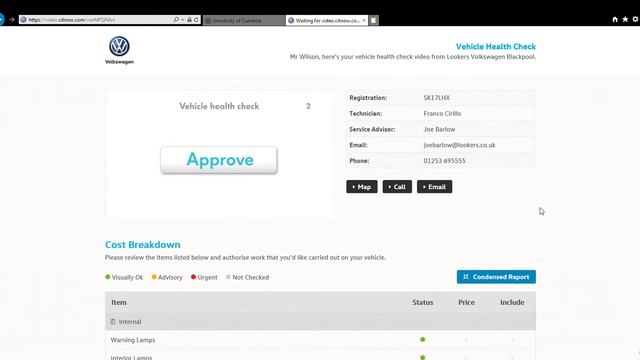
Task: Open the address bar dropdown arrow
Action: pos(182,20)
